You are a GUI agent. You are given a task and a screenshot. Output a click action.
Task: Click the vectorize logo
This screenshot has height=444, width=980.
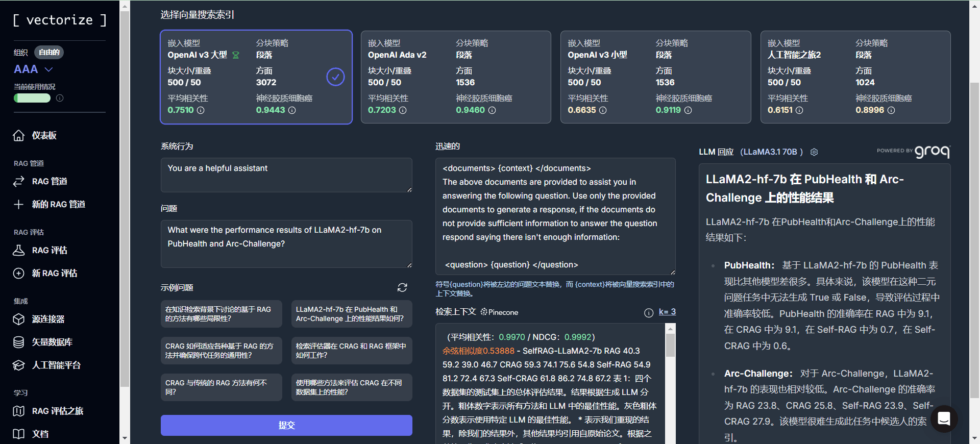[x=60, y=20]
